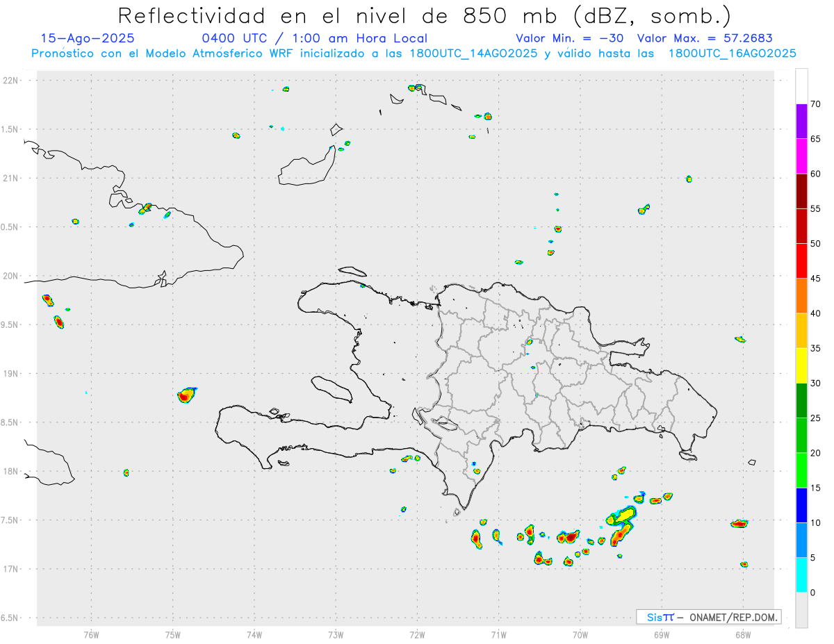Pick the yellow 30–35 dBZ colorbar segment
Viewport: 834px width, 644px height.
pos(801,365)
